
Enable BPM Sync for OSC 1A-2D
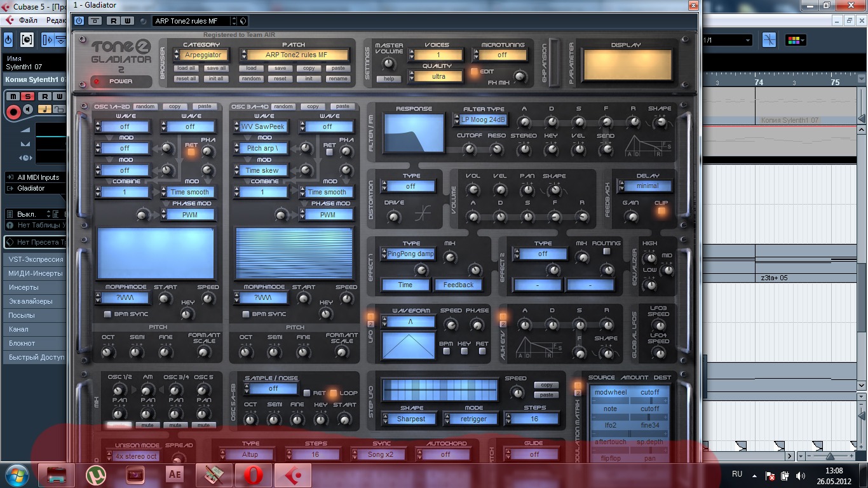coord(107,314)
